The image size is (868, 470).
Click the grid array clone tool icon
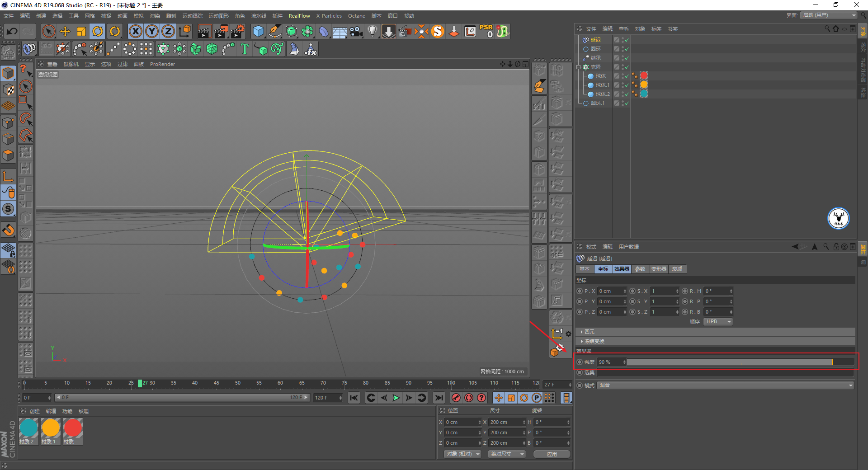click(x=146, y=49)
